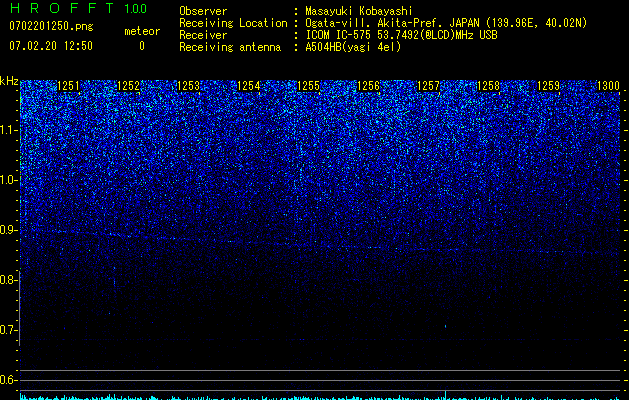
Task: Click the 1.1 kHz axis label
Action: [9, 130]
